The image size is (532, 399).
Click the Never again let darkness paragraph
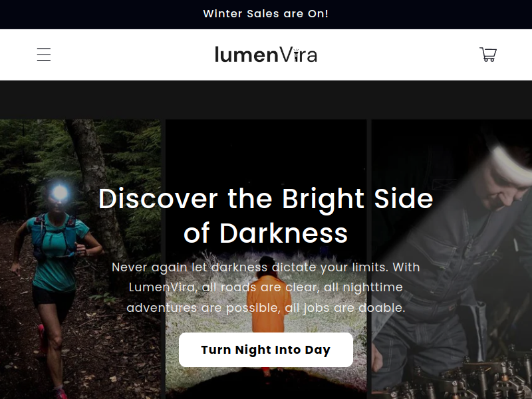point(265,287)
